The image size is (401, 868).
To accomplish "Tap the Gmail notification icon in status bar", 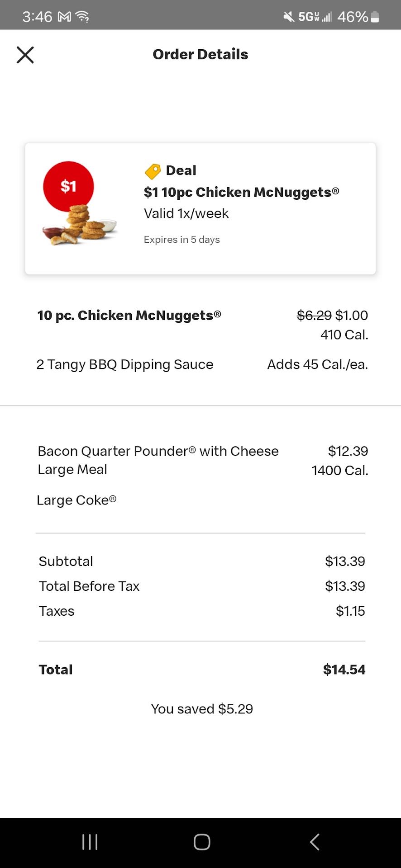I will (65, 17).
